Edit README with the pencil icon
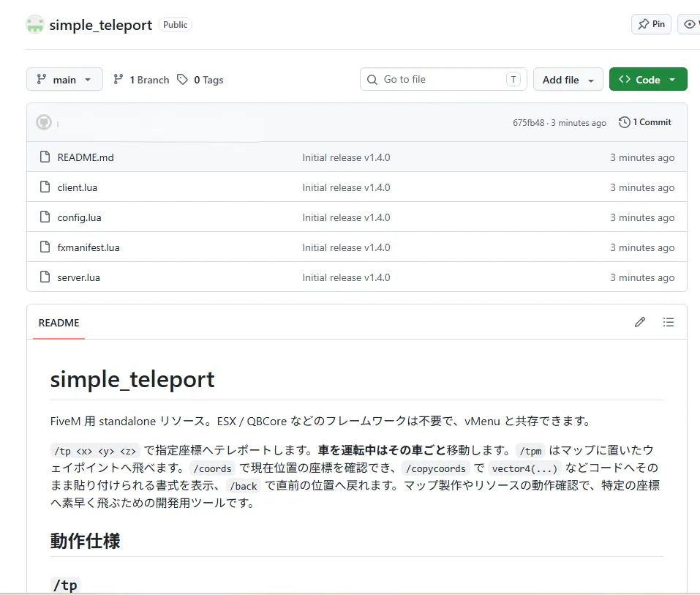 [640, 322]
